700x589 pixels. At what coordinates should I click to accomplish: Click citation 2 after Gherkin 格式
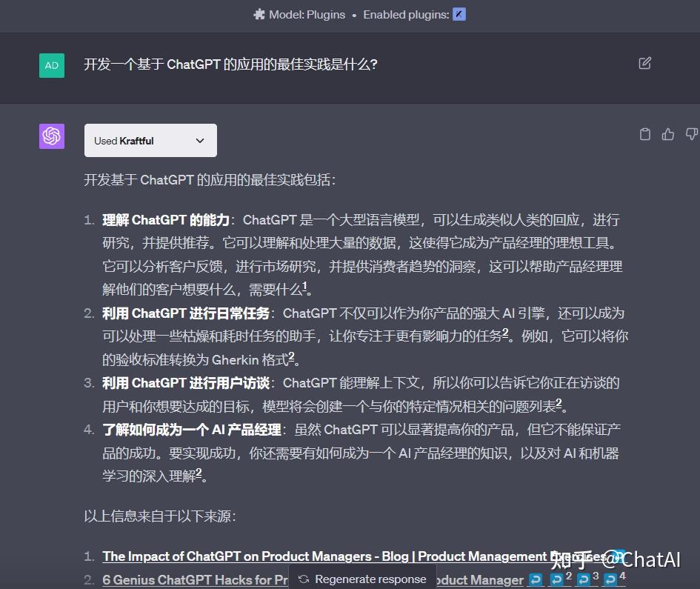(292, 356)
